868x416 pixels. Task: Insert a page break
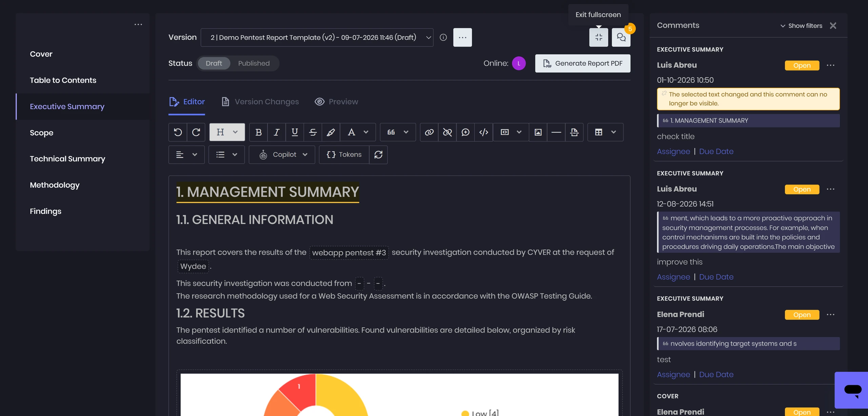pyautogui.click(x=574, y=132)
